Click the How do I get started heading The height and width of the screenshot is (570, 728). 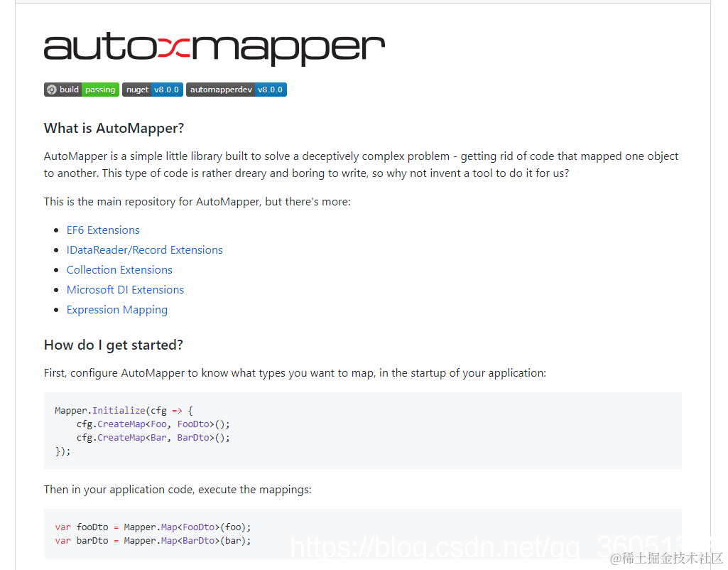112,344
